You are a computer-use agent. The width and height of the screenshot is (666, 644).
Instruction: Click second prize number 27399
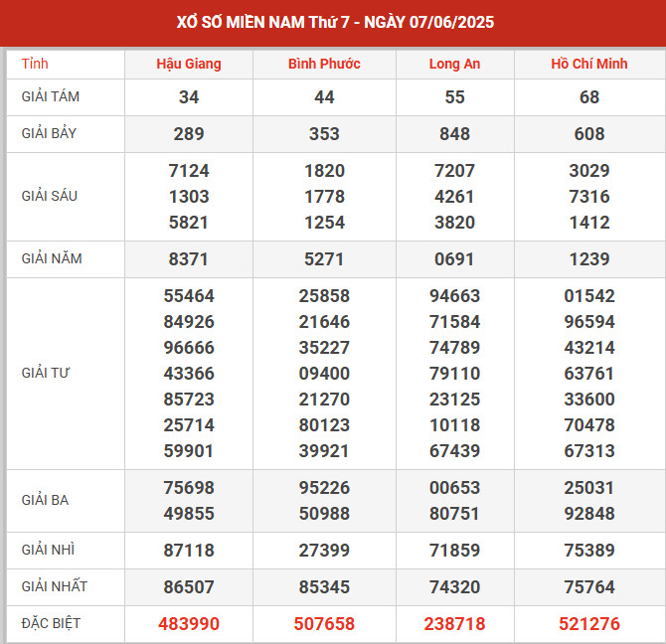click(324, 551)
